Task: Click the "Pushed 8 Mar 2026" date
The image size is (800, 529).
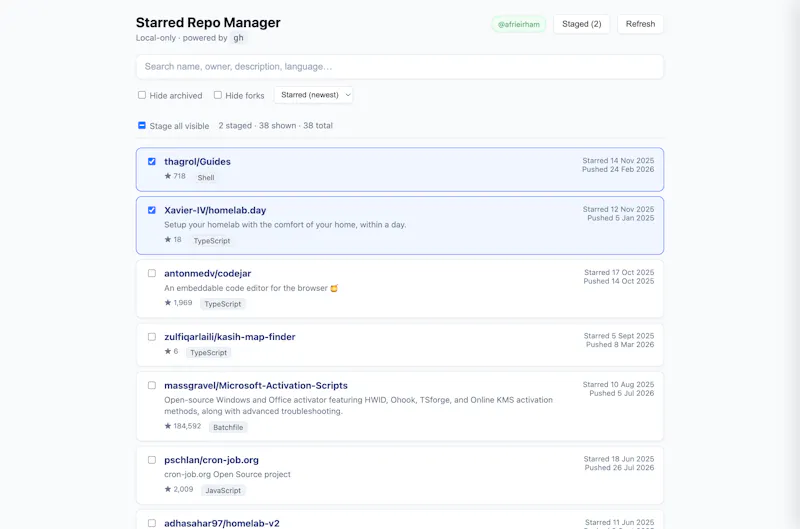Action: 620,344
